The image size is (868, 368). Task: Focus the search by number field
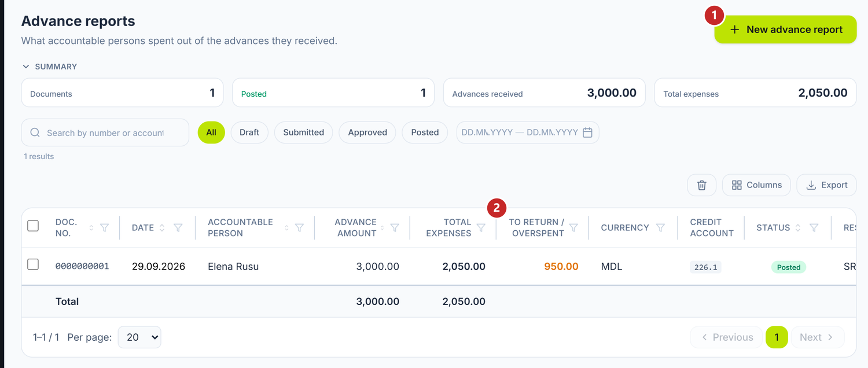click(105, 133)
